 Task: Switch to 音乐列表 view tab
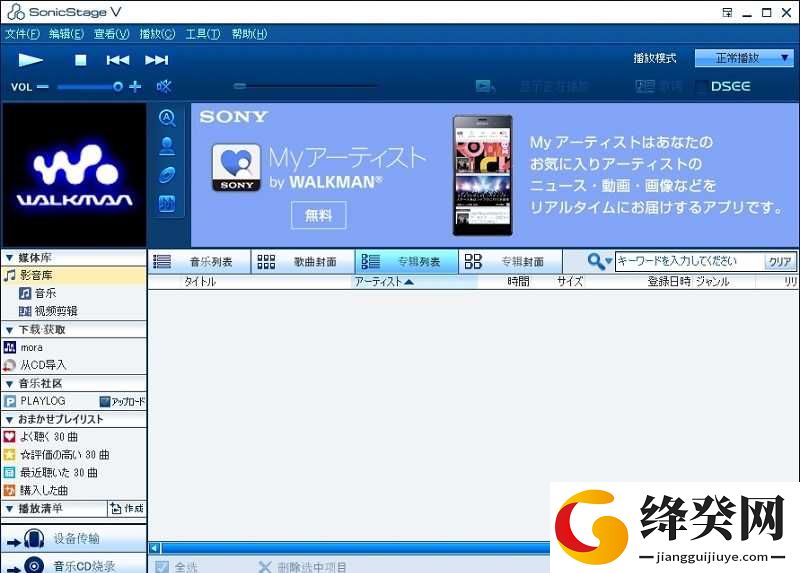click(x=199, y=262)
